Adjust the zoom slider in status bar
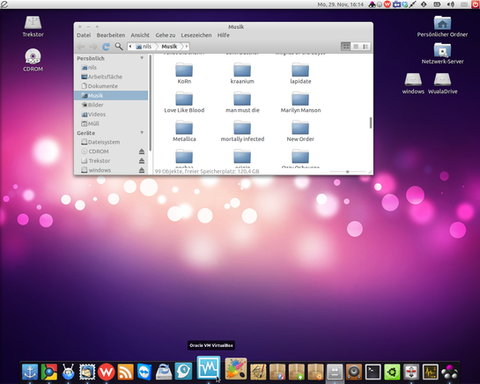This screenshot has height=384, width=480. [x=347, y=172]
